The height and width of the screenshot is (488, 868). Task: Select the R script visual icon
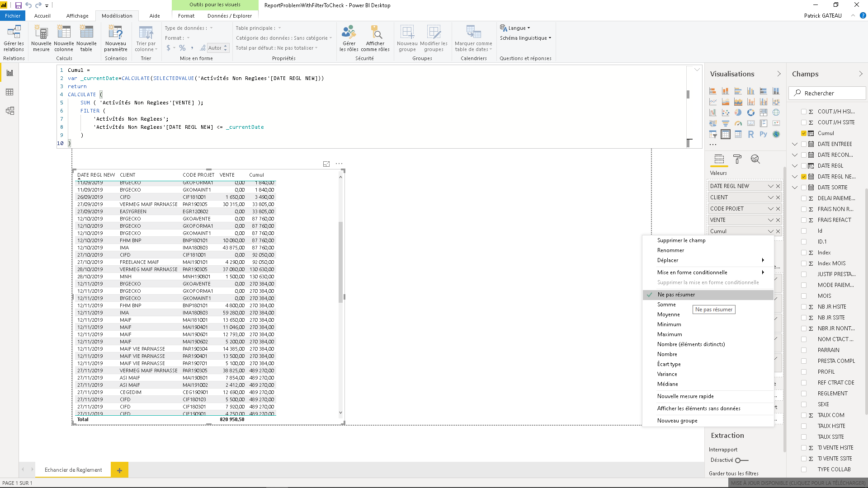(x=751, y=134)
